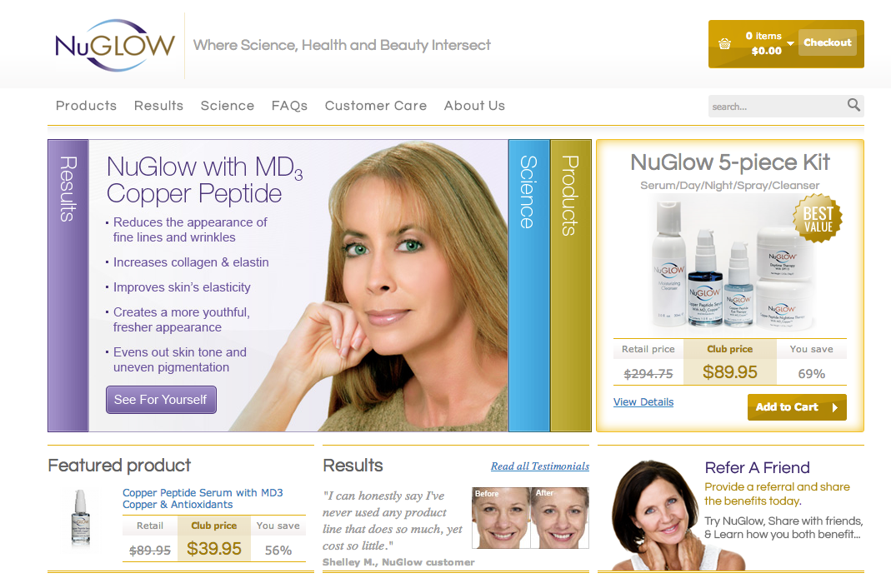Viewport: 891px width, 588px height.
Task: Switch to the blue Science slider tab
Action: point(529,286)
